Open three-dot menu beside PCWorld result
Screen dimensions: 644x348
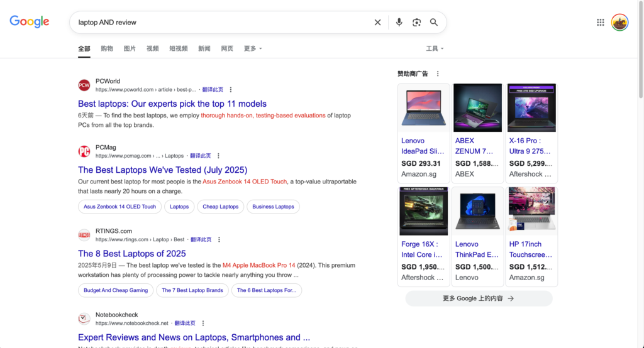(231, 89)
